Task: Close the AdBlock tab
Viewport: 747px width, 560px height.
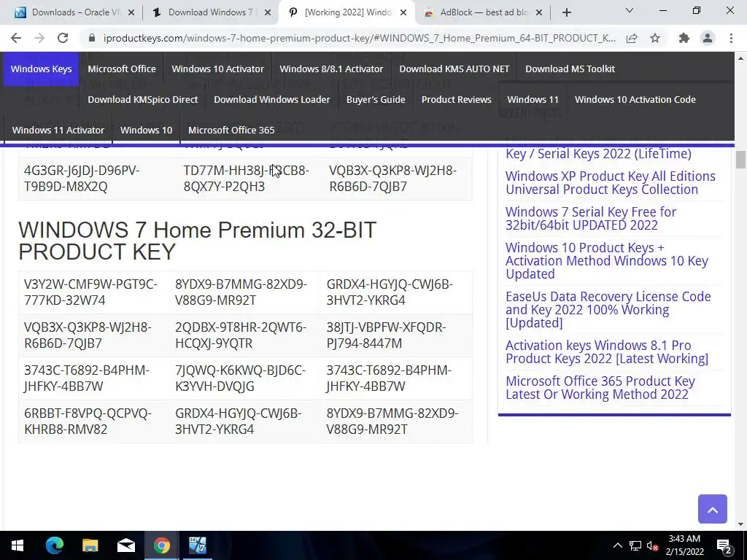Action: [x=539, y=13]
